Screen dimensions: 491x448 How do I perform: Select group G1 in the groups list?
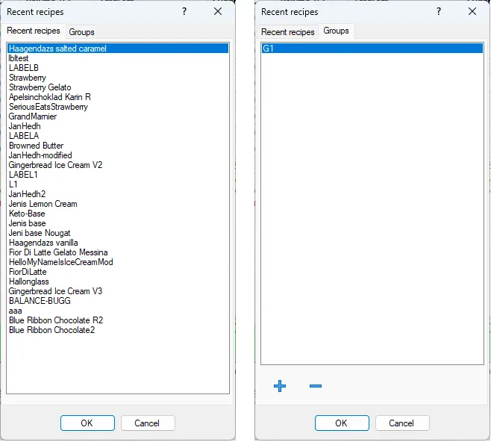372,49
